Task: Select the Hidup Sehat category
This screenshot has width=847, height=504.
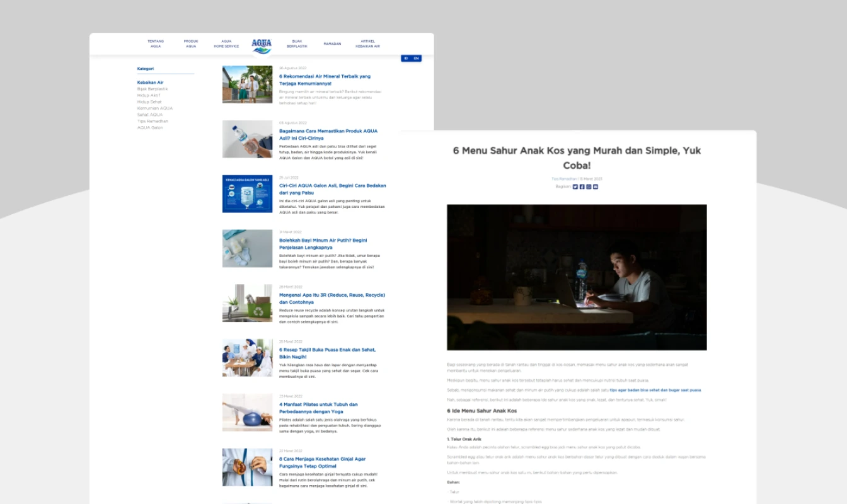Action: [x=149, y=101]
